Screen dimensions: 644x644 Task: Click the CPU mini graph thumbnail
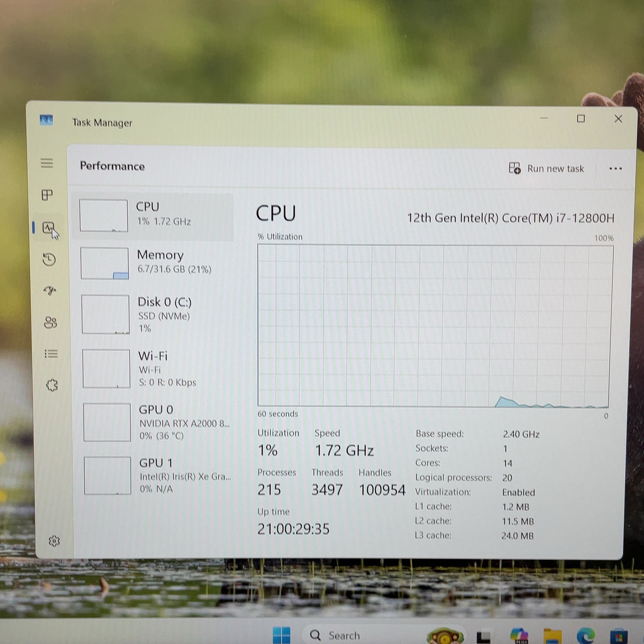(x=104, y=216)
